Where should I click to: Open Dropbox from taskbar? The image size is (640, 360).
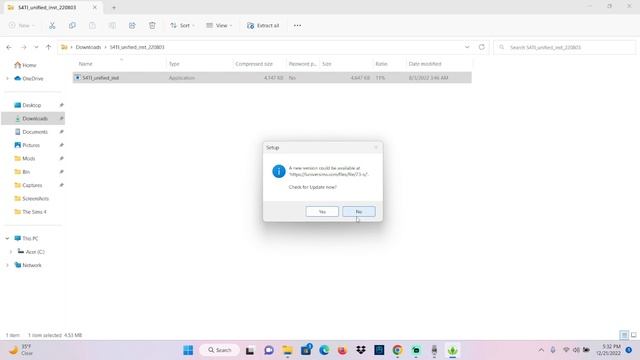[361, 350]
